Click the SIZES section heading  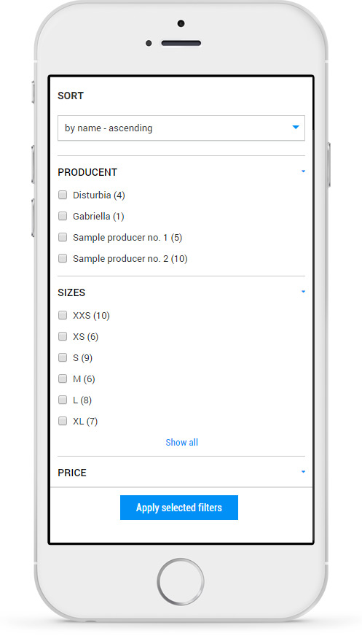point(71,292)
